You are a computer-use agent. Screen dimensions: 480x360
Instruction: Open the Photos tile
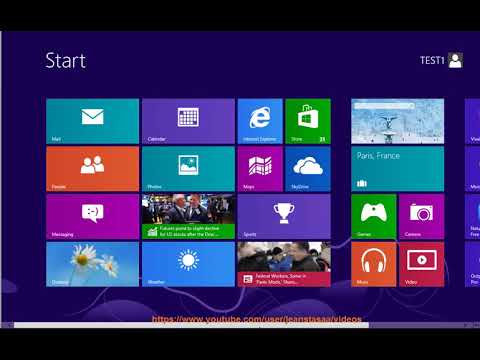point(188,169)
